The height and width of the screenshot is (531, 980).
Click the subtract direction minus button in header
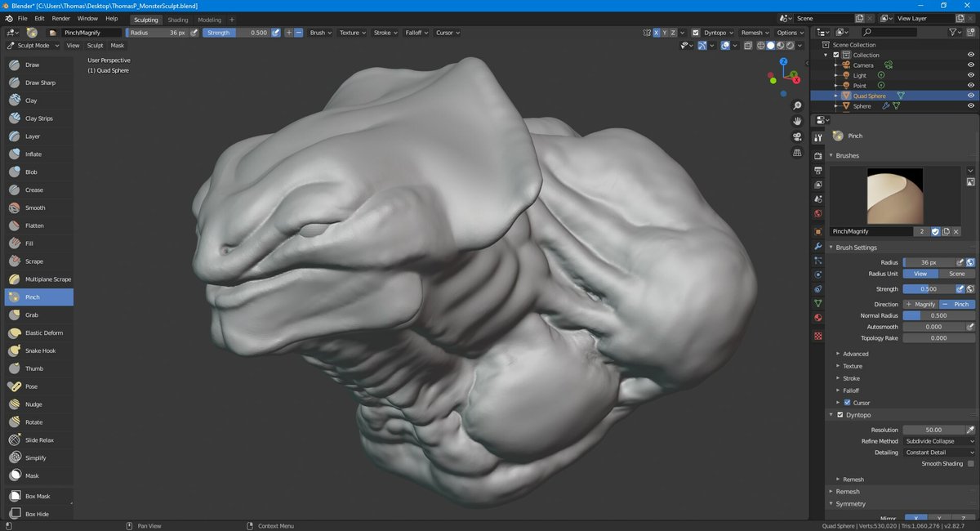click(298, 33)
